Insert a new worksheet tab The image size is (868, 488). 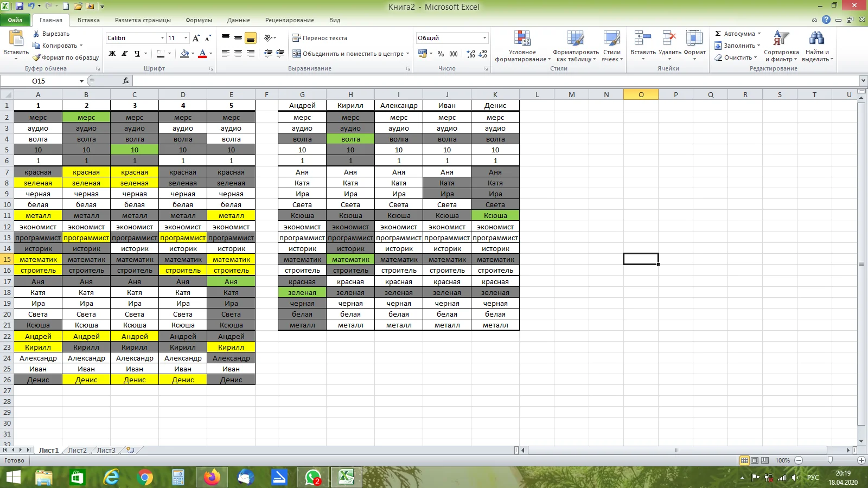[130, 450]
